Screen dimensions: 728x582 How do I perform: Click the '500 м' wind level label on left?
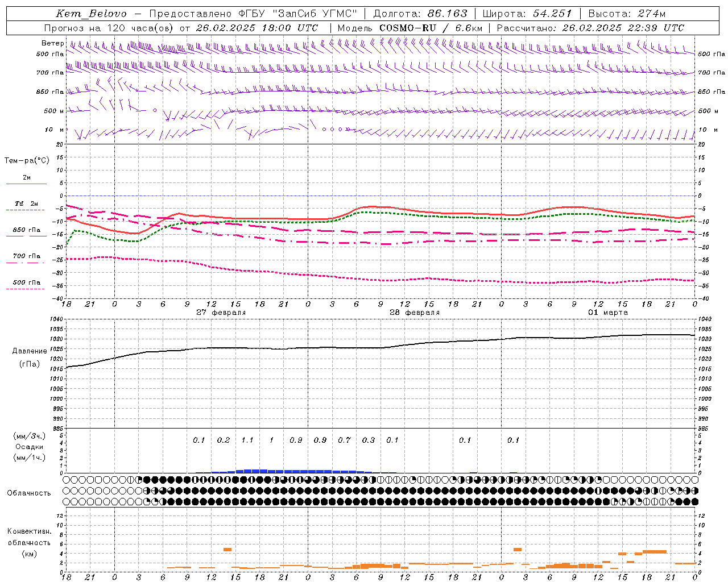coord(54,111)
